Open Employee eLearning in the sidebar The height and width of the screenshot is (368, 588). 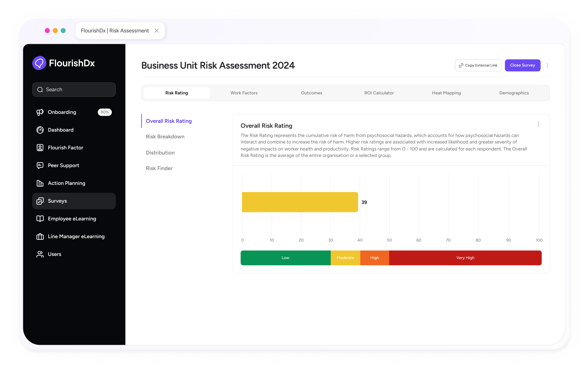click(x=74, y=219)
